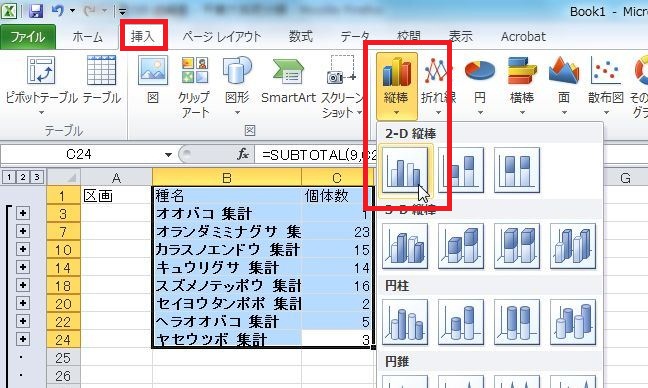Open the Column chart (縦棒) menu
The height and width of the screenshot is (388, 648).
point(396,86)
